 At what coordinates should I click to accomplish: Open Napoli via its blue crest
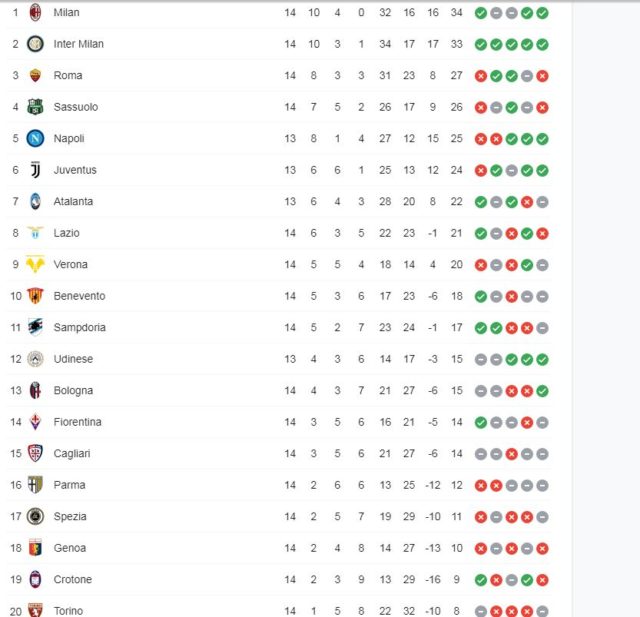coord(35,138)
